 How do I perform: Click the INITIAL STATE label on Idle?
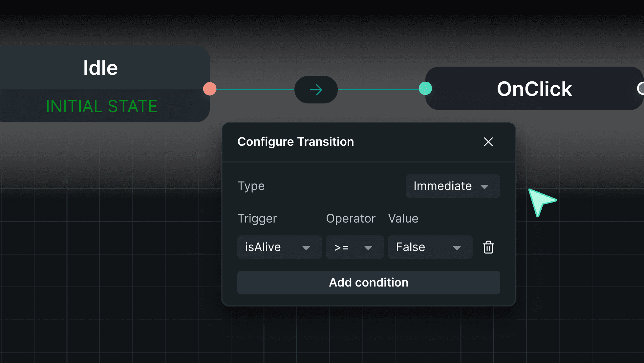coord(101,106)
